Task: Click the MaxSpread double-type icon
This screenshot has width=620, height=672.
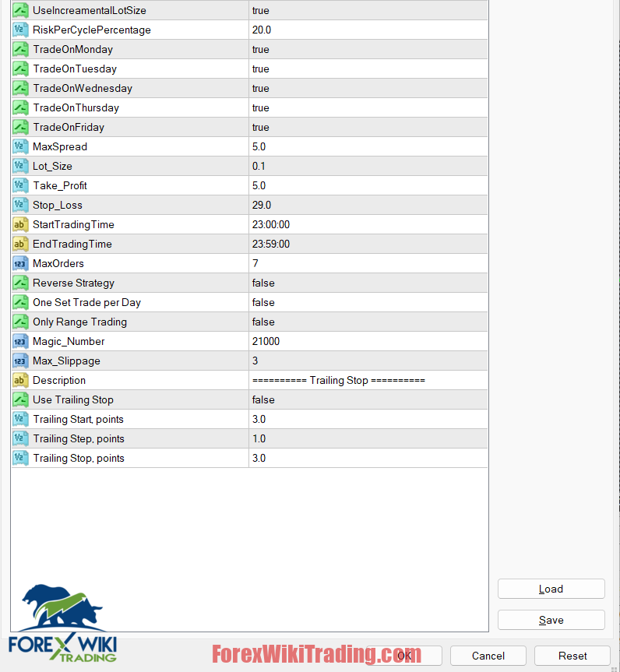Action: (x=20, y=146)
